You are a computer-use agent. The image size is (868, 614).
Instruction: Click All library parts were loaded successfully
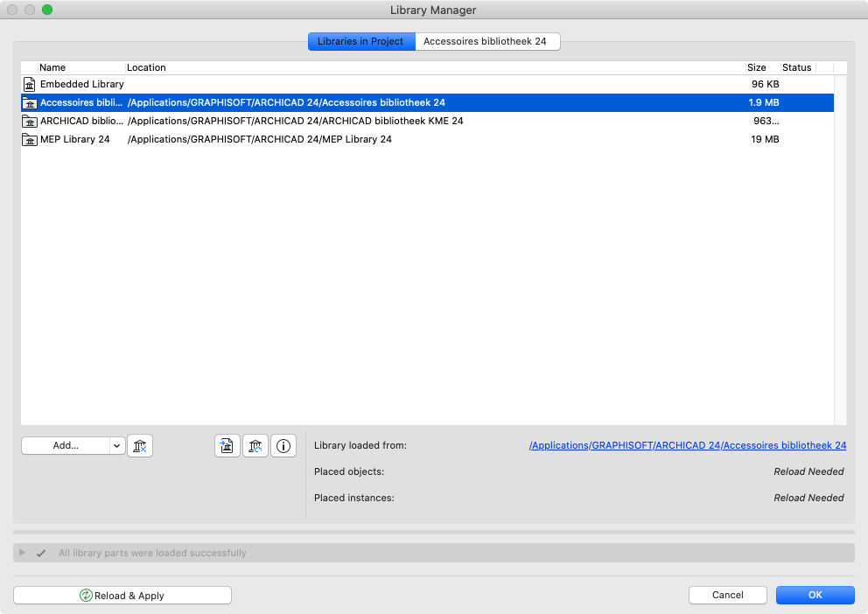pos(152,553)
